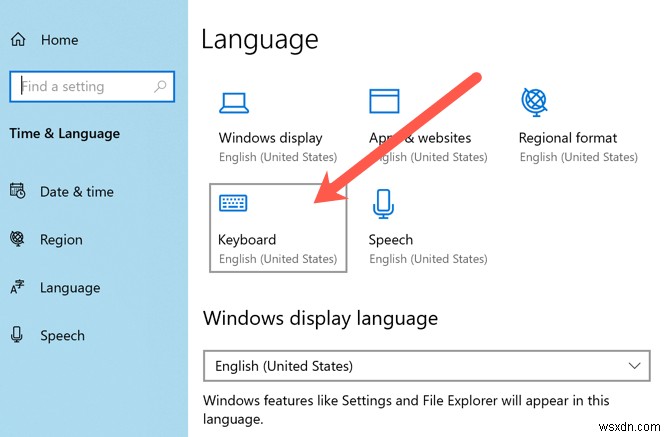This screenshot has height=437, width=672.
Task: Click the Speech microphone icon in sidebar
Action: point(17,335)
